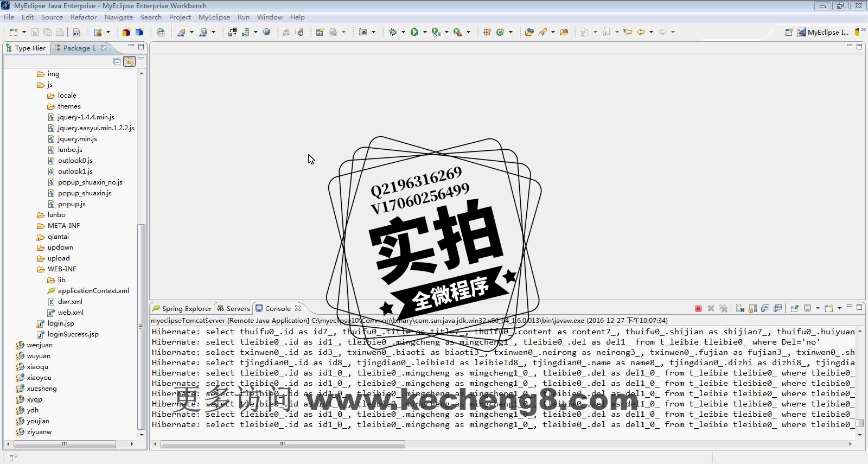Image resolution: width=868 pixels, height=464 pixels.
Task: Click the Clear Console icon
Action: pos(740,308)
